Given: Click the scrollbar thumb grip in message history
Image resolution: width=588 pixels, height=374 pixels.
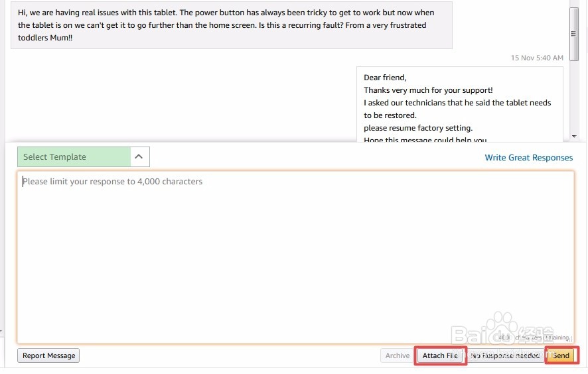Looking at the screenshot, I should tap(574, 33).
